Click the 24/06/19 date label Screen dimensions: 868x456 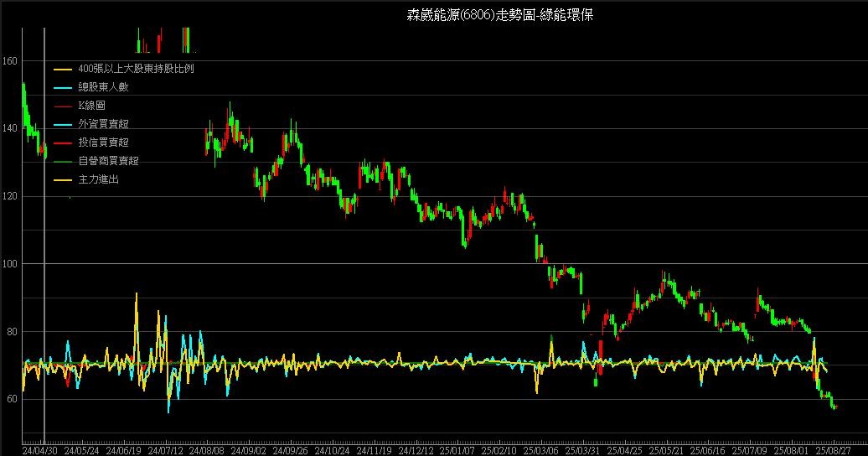click(123, 450)
